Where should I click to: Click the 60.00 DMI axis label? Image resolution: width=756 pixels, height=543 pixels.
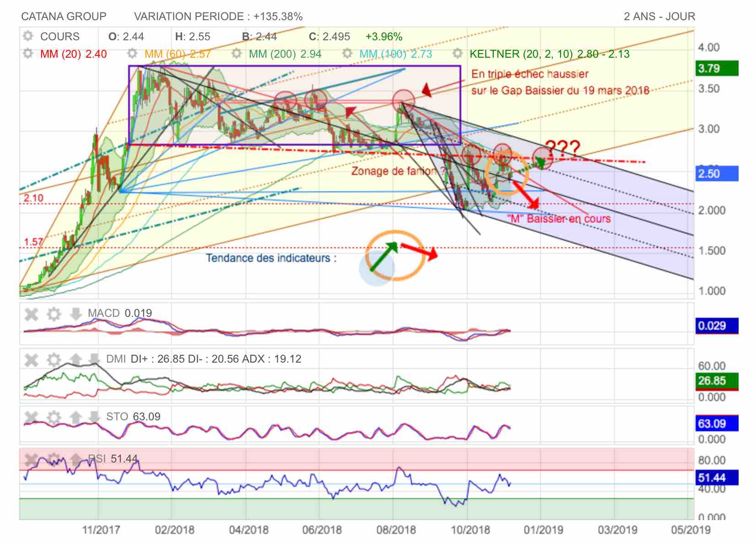point(712,366)
